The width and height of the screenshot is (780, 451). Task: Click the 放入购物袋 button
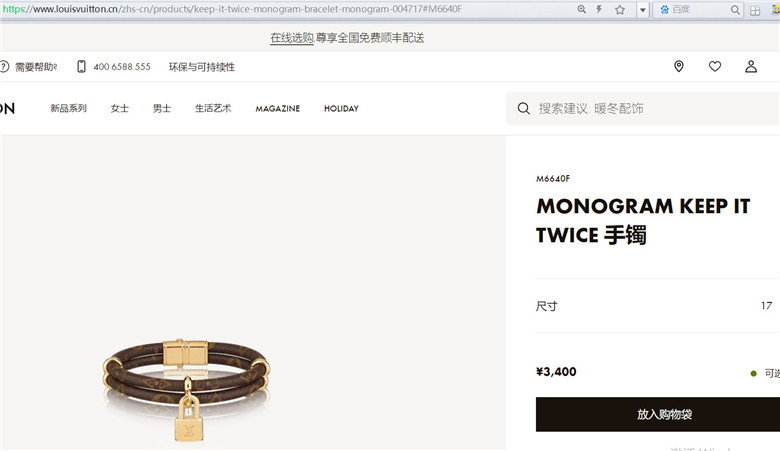click(658, 414)
